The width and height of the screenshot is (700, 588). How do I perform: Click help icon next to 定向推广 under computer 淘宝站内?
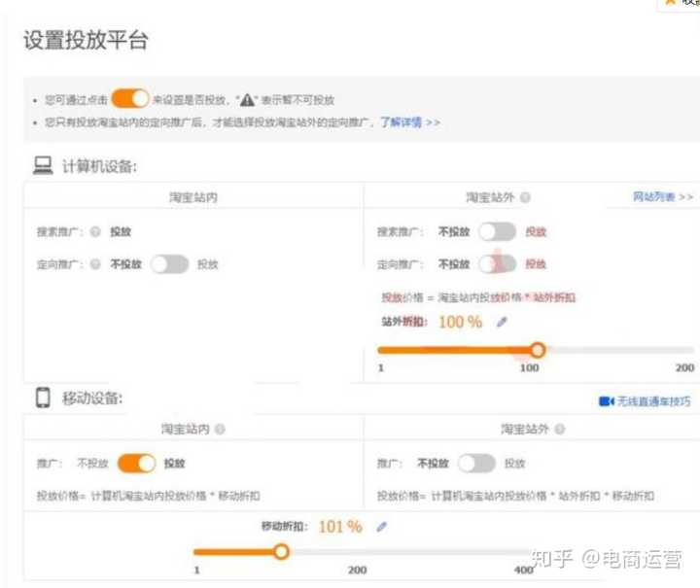click(95, 263)
